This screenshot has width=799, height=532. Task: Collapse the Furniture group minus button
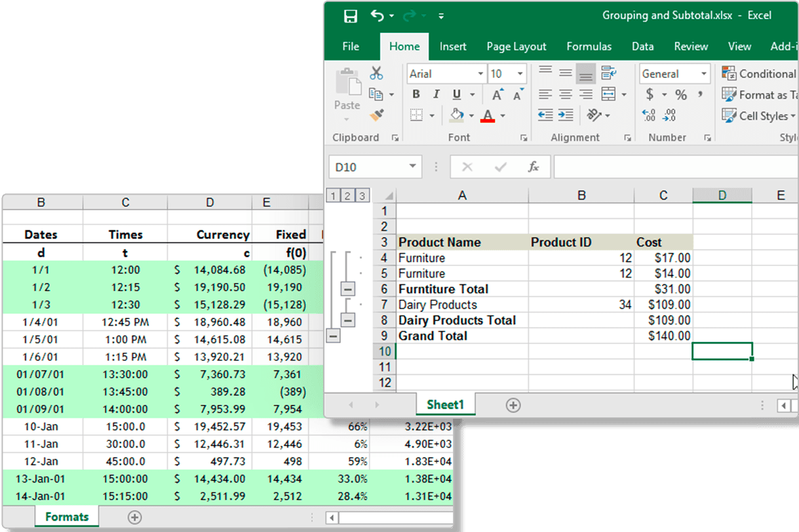pos(348,289)
